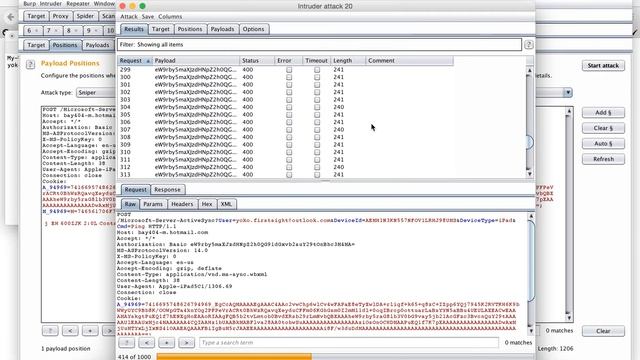Image resolution: width=640 pixels, height=360 pixels.
Task: Sort by the Request column arrow
Action: (x=148, y=61)
